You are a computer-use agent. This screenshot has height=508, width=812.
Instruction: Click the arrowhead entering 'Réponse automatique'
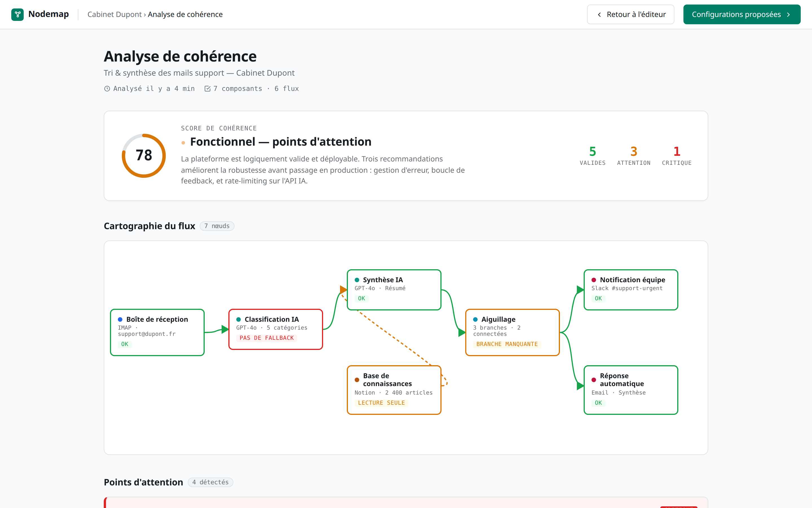581,386
